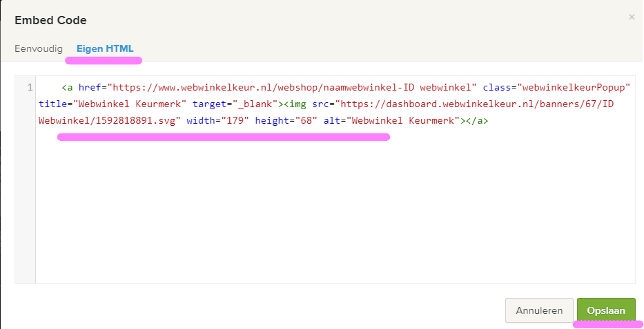Select the Eigen HTML tab
The height and width of the screenshot is (329, 644).
coord(105,49)
